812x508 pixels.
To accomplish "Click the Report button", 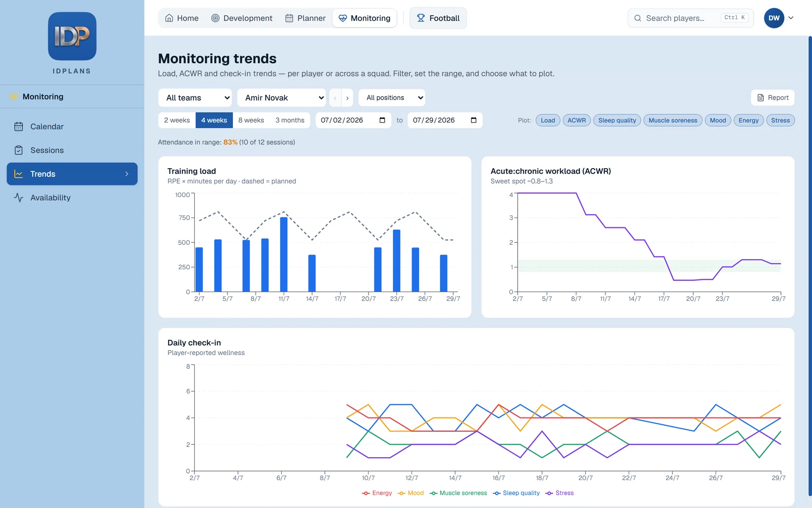I will [x=772, y=98].
